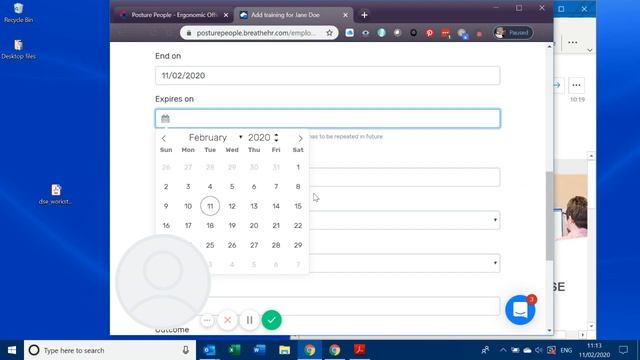Open the February month dropdown
The width and height of the screenshot is (640, 360).
coord(216,138)
